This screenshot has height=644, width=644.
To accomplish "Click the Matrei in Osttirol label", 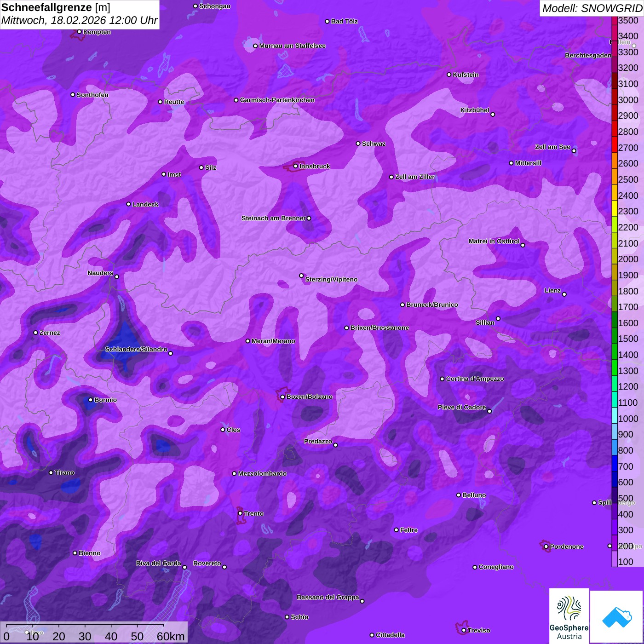I will 494,241.
